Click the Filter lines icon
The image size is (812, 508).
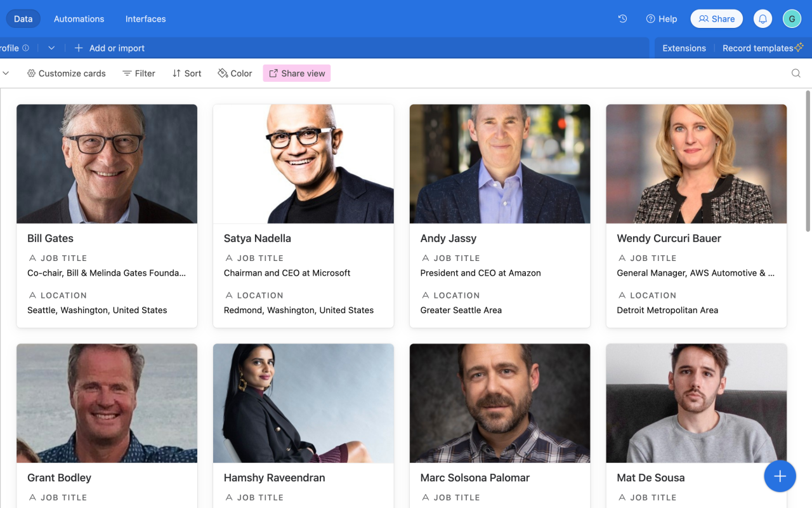pos(127,74)
